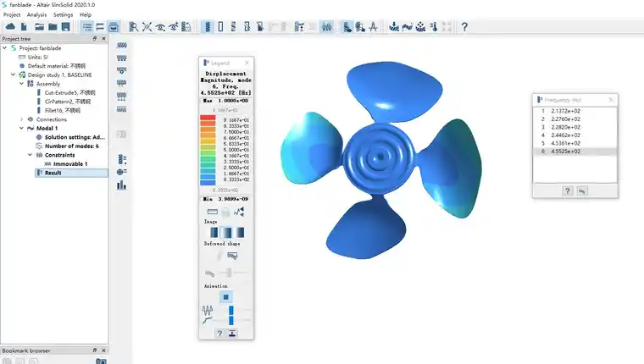644x364 pixels.
Task: Click the thermometer thermal analysis icon
Action: (434, 27)
